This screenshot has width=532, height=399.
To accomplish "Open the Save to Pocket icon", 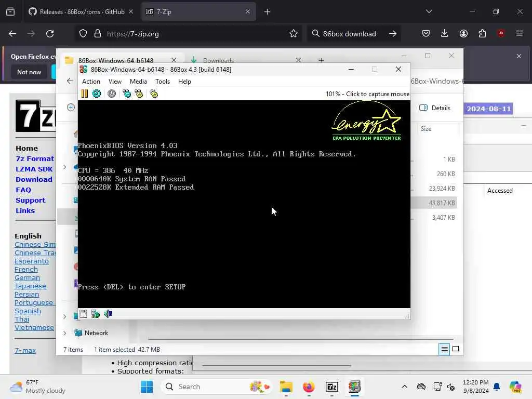I will [x=426, y=33].
